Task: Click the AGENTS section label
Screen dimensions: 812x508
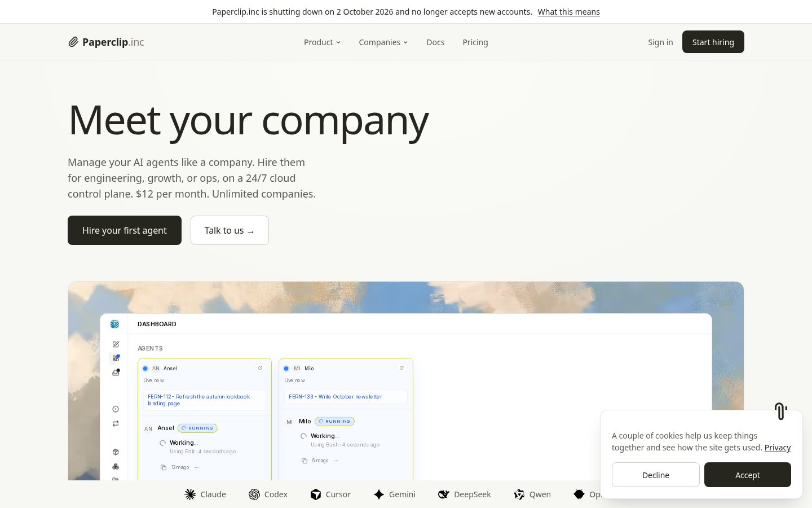Action: [151, 349]
